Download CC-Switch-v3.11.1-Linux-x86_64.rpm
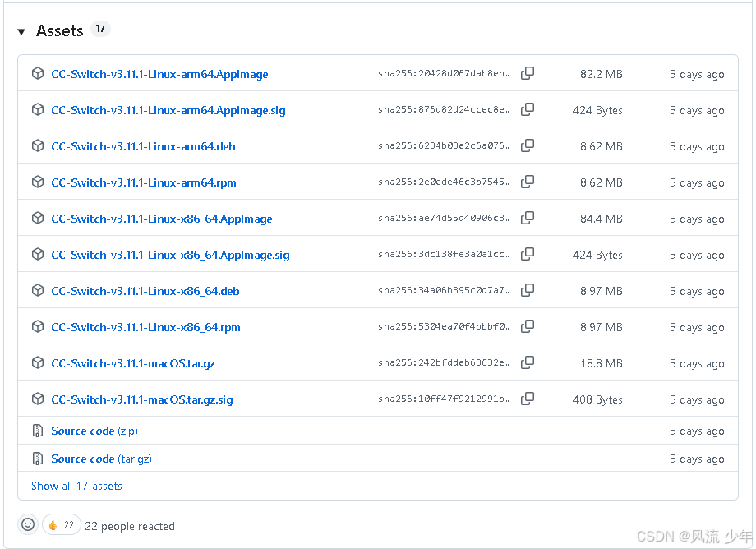 [145, 327]
